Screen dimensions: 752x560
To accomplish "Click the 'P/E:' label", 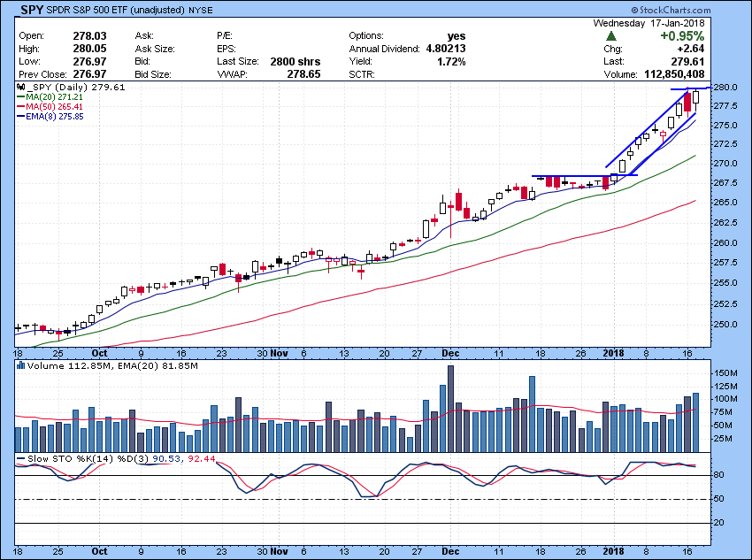I will (x=225, y=36).
